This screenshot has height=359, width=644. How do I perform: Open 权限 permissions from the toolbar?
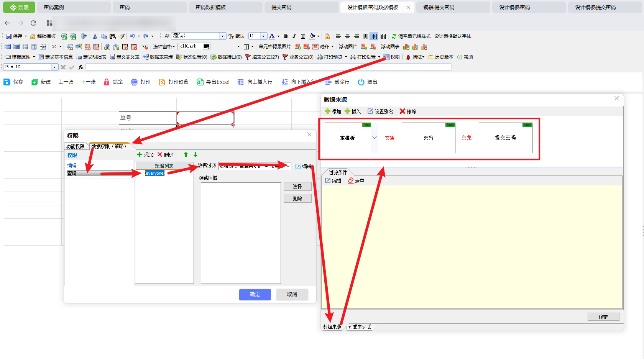coord(392,57)
